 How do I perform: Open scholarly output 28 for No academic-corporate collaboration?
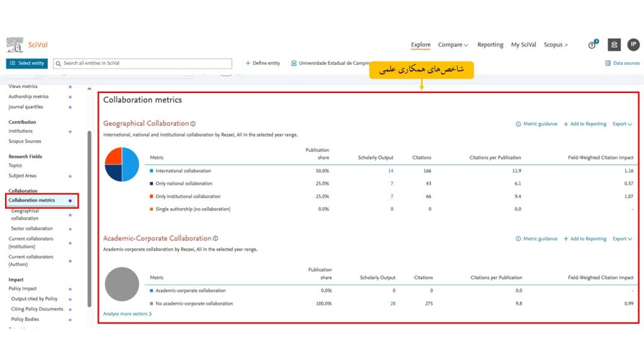click(392, 304)
